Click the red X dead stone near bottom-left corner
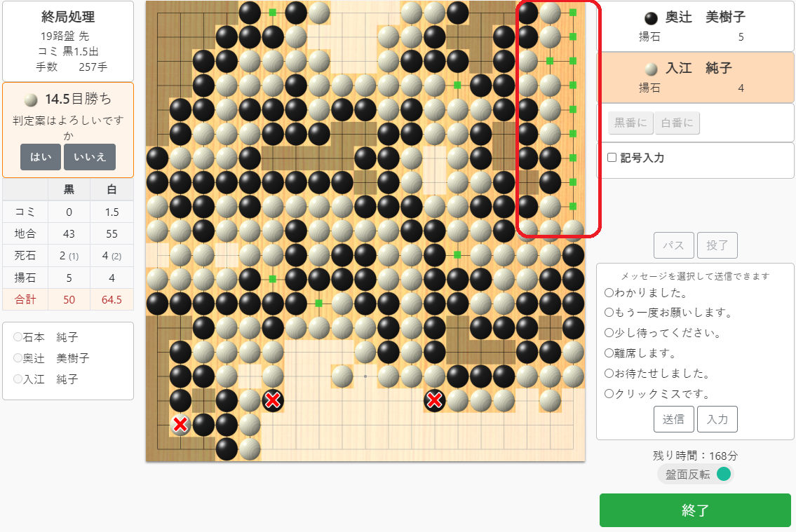 180,425
